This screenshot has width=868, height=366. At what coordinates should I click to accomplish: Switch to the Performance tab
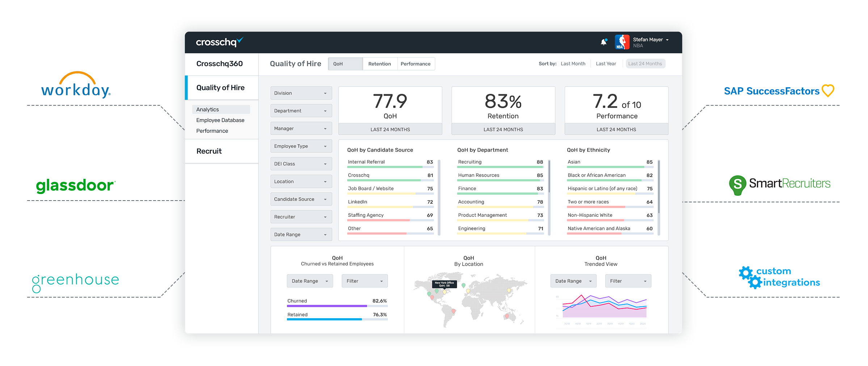tap(415, 64)
